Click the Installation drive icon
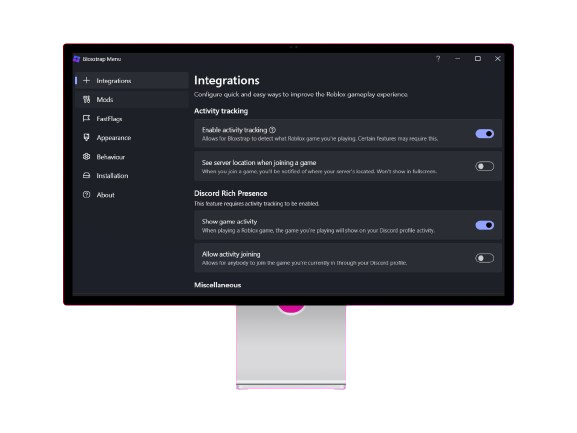This screenshot has width=577, height=433. (86, 175)
